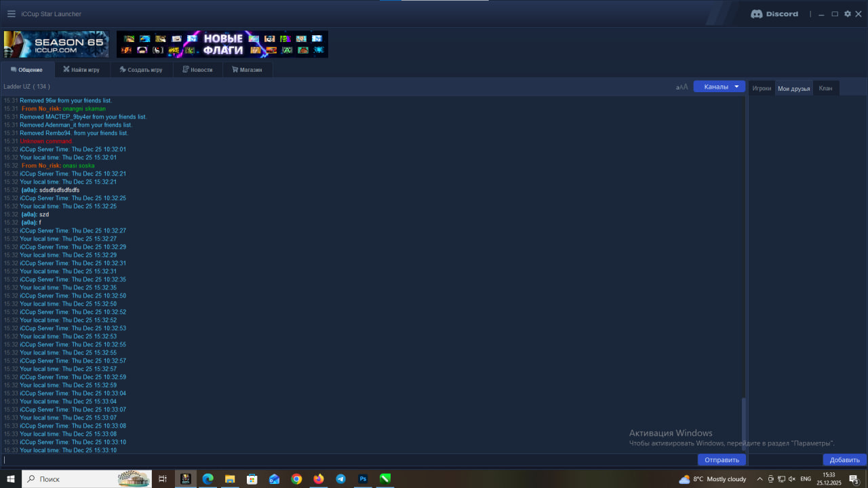Viewport: 868px width, 488px height.
Task: Click the Ladder UZ ( 134 ) channel label
Action: 26,87
